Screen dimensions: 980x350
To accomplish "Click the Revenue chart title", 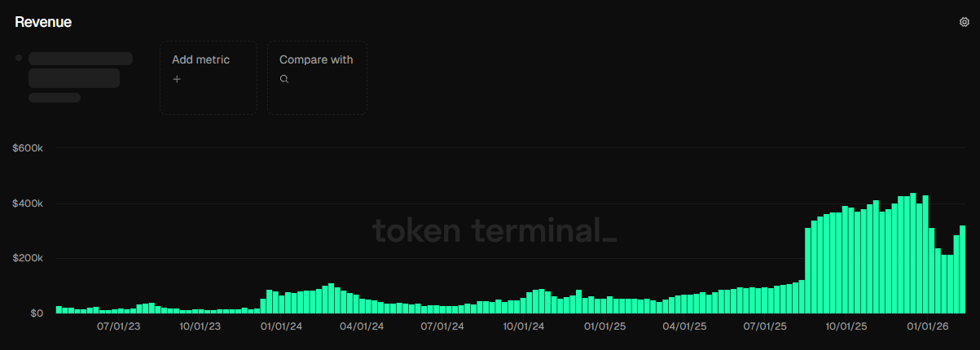I will (x=43, y=23).
